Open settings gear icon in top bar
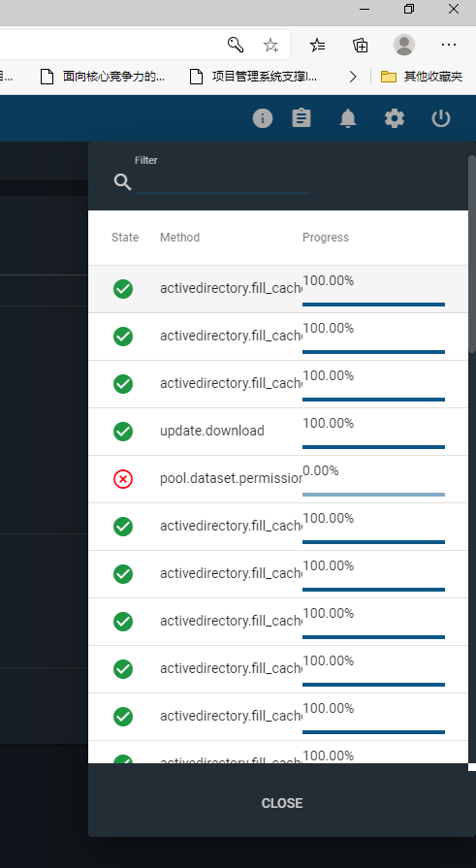476x868 pixels. click(x=395, y=118)
